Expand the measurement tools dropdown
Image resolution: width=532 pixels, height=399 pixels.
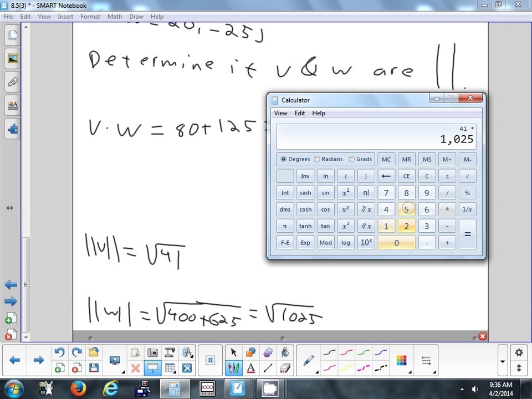click(x=192, y=356)
